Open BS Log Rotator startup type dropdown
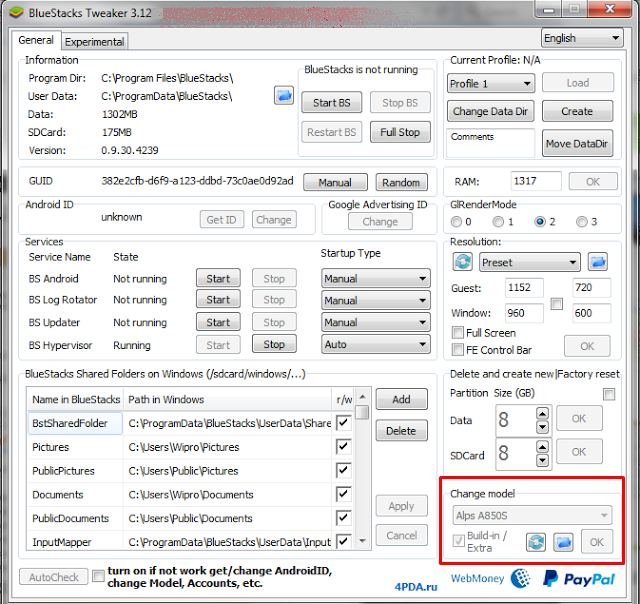 [x=376, y=300]
